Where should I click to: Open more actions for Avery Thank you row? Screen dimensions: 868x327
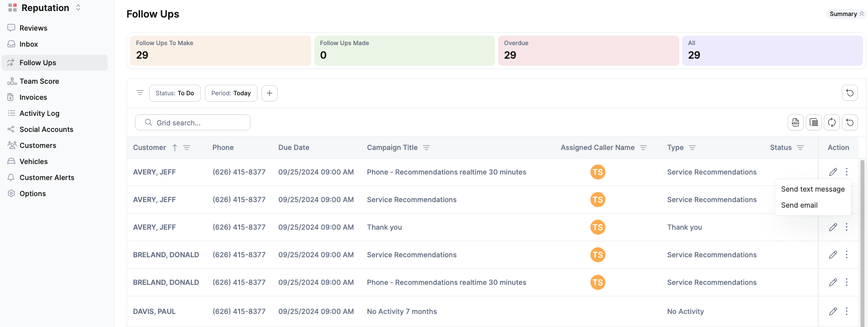(x=846, y=227)
